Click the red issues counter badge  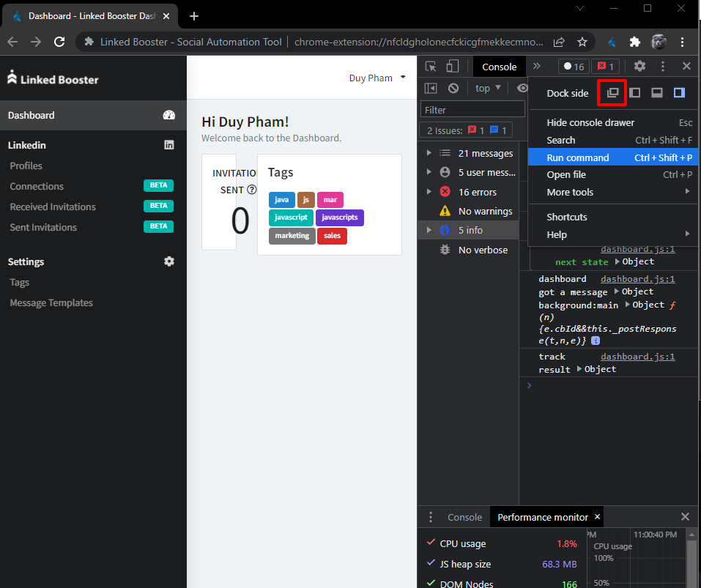click(605, 67)
